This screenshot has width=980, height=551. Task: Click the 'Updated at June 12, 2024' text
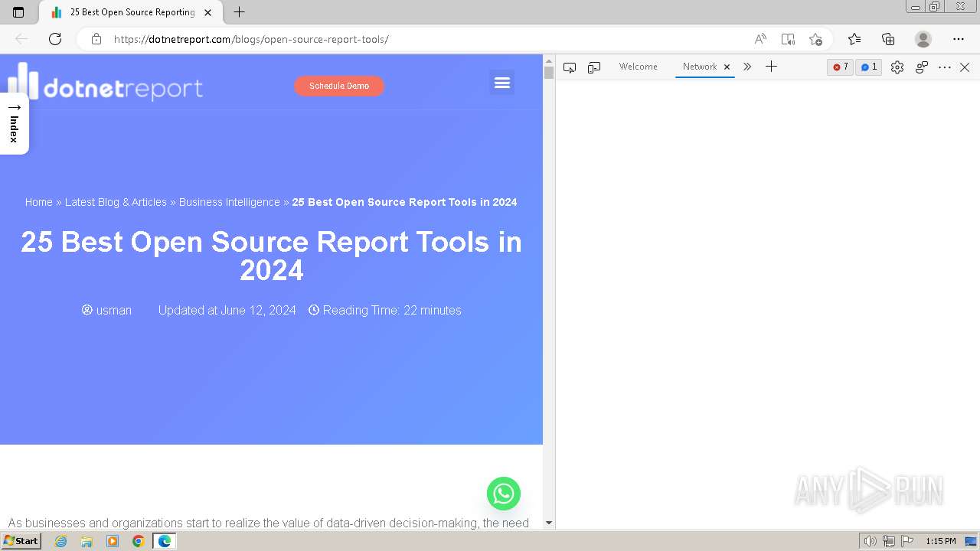(x=227, y=310)
